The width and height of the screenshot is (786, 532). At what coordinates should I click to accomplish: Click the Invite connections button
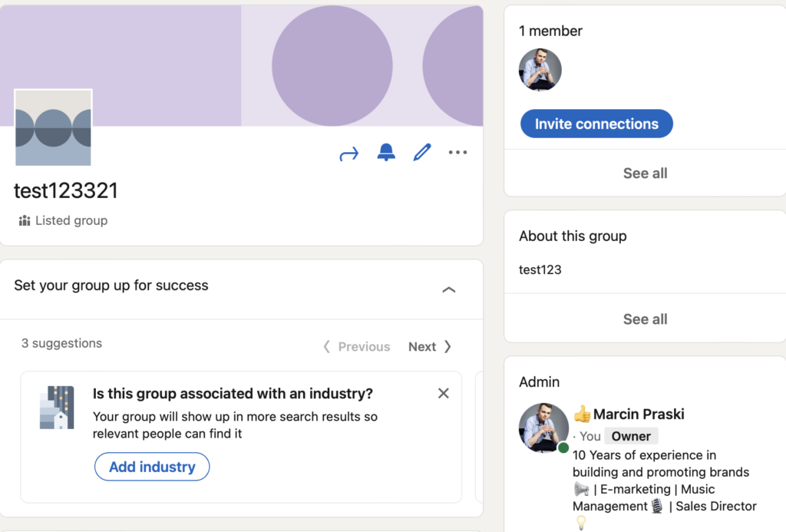596,124
